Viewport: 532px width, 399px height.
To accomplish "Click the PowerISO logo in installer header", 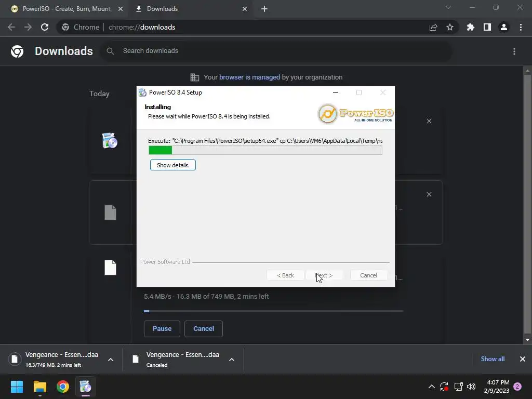I will [x=355, y=113].
